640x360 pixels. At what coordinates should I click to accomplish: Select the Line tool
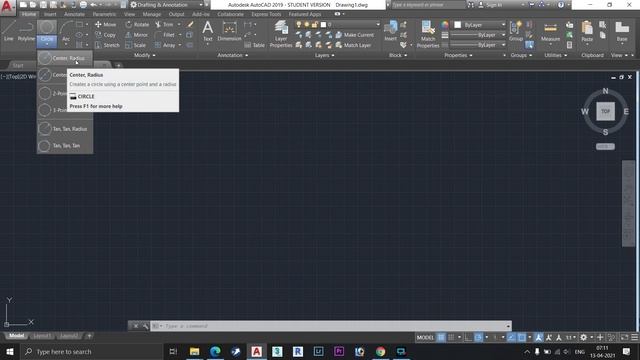(x=9, y=31)
